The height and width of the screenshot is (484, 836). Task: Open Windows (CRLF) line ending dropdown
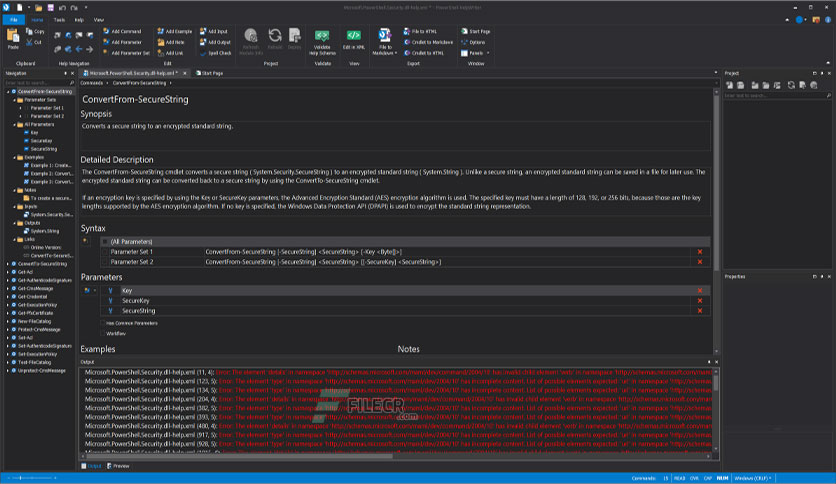752,478
